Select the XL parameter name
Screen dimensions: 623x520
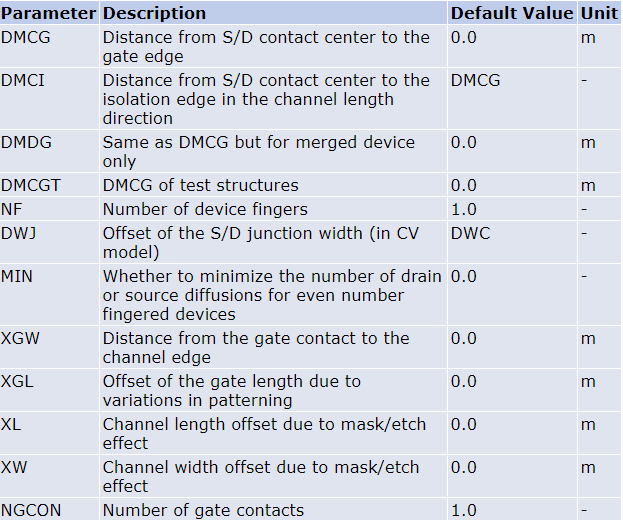click(x=11, y=424)
